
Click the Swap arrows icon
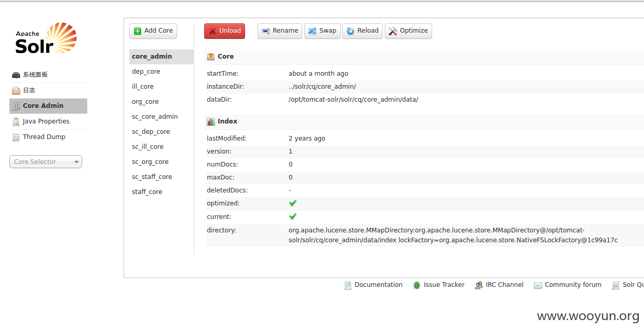[x=312, y=31]
